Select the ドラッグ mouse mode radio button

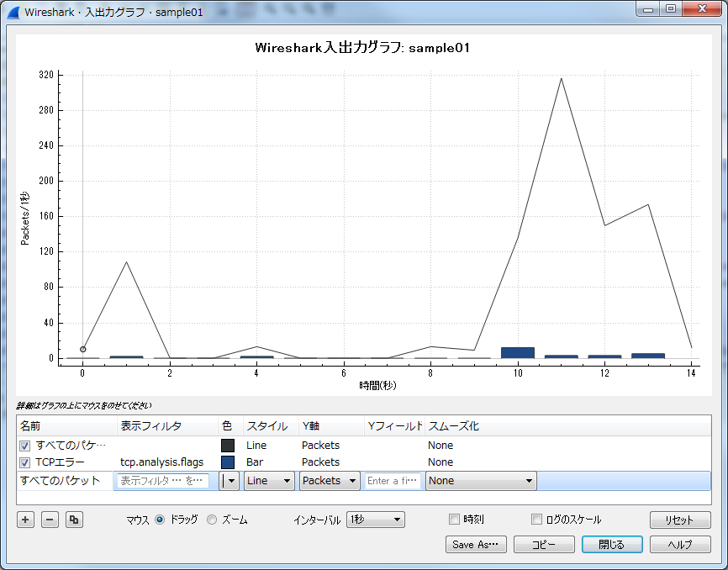click(160, 520)
